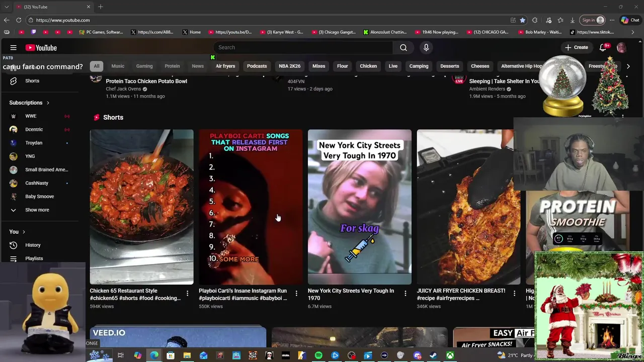Reload the page with refresh icon
644x362 pixels.
click(19, 20)
